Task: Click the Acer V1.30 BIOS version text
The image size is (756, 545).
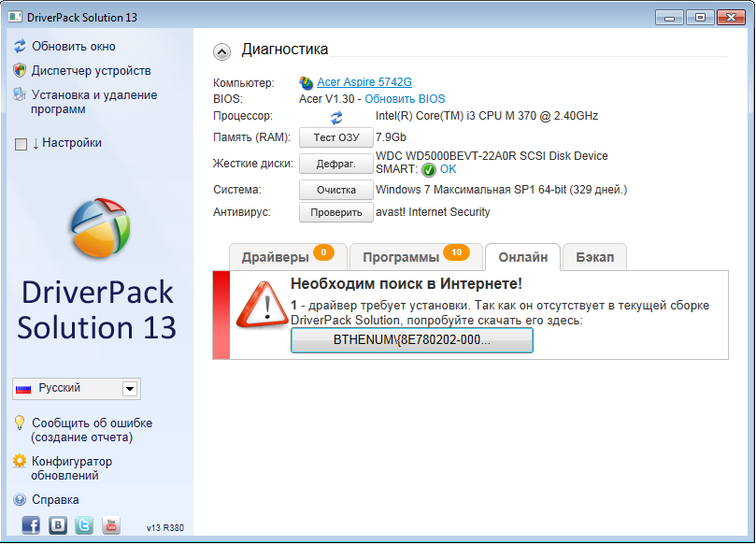Action: tap(327, 99)
